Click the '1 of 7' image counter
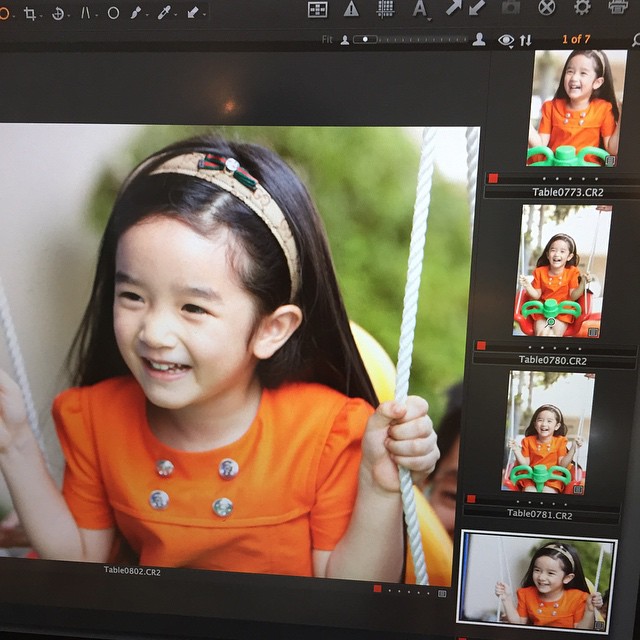 click(576, 39)
